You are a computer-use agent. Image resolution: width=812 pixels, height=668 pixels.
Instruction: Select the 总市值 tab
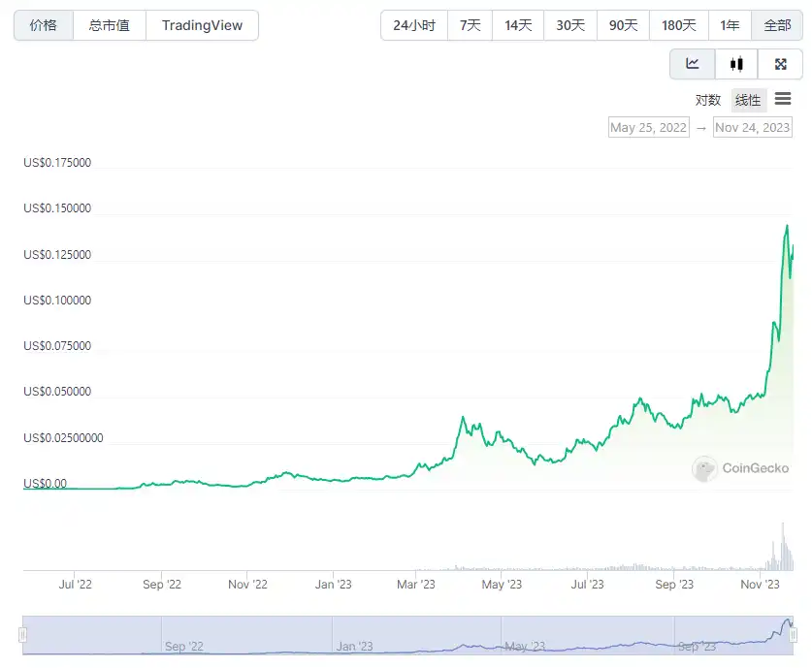(x=110, y=25)
